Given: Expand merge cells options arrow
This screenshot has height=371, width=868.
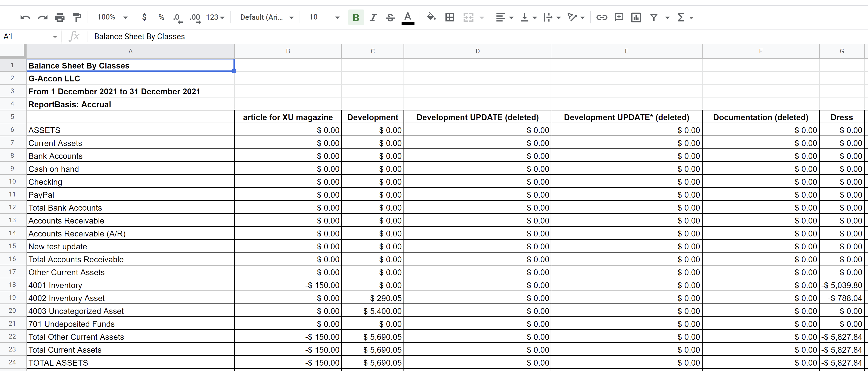Looking at the screenshot, I should point(482,18).
